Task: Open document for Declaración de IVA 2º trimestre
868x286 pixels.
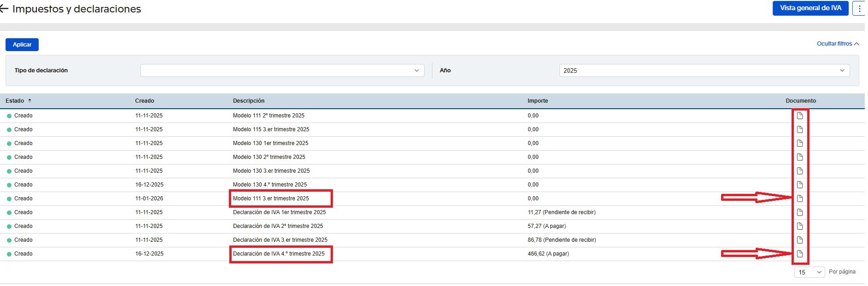Action: (x=800, y=226)
